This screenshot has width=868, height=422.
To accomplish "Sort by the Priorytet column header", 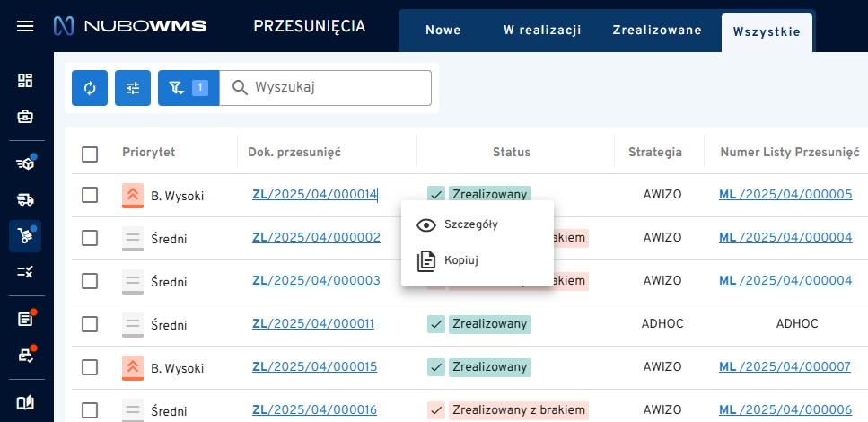I will pos(148,153).
